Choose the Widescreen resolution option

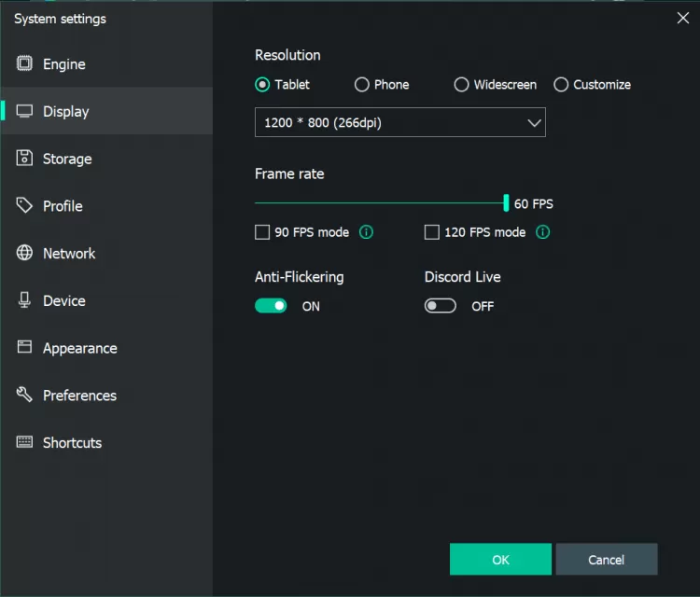coord(461,85)
